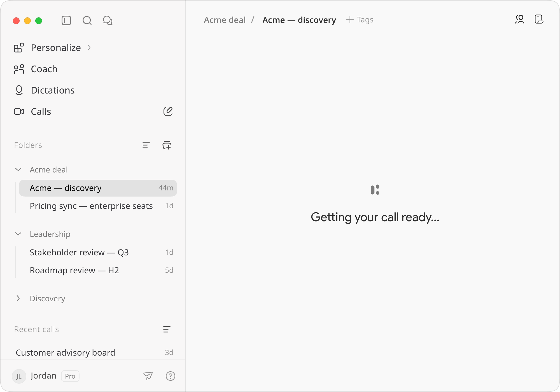The image size is (560, 392).
Task: Click the JL profile avatar
Action: [19, 376]
